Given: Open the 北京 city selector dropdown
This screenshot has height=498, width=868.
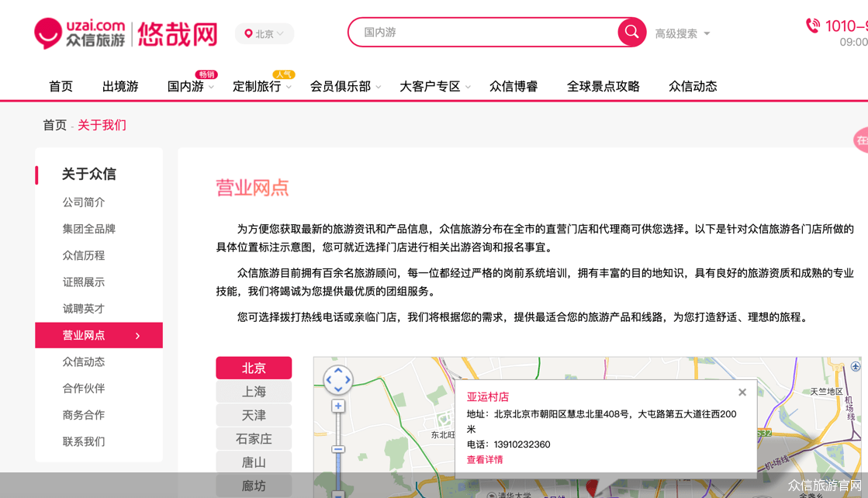Looking at the screenshot, I should 265,34.
